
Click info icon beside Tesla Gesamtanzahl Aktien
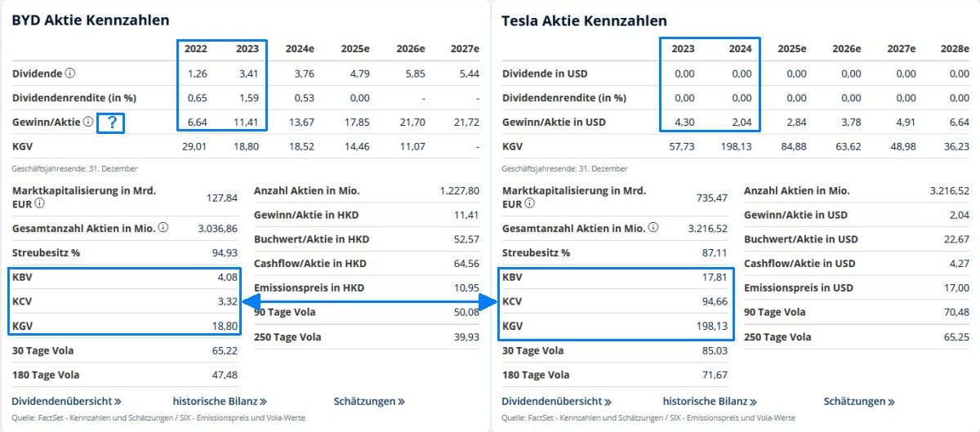click(x=653, y=228)
